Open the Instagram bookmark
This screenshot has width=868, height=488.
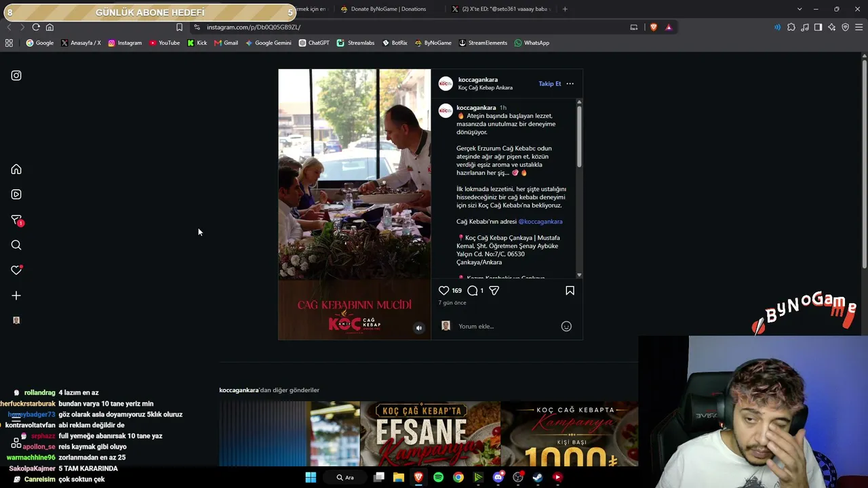[125, 43]
